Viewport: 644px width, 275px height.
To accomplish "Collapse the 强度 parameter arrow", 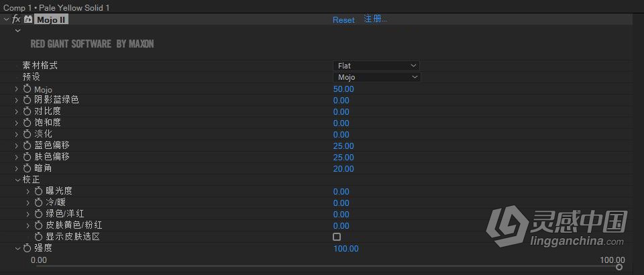I will coord(17,248).
